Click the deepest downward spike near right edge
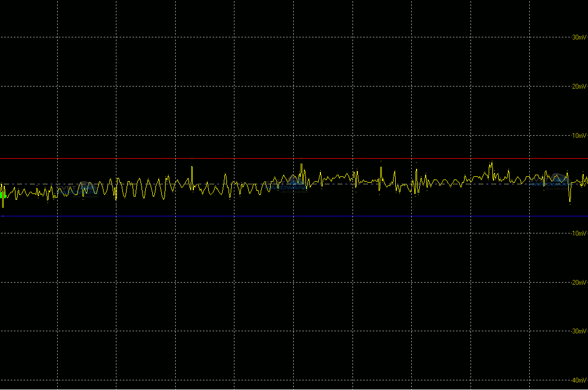 570,202
